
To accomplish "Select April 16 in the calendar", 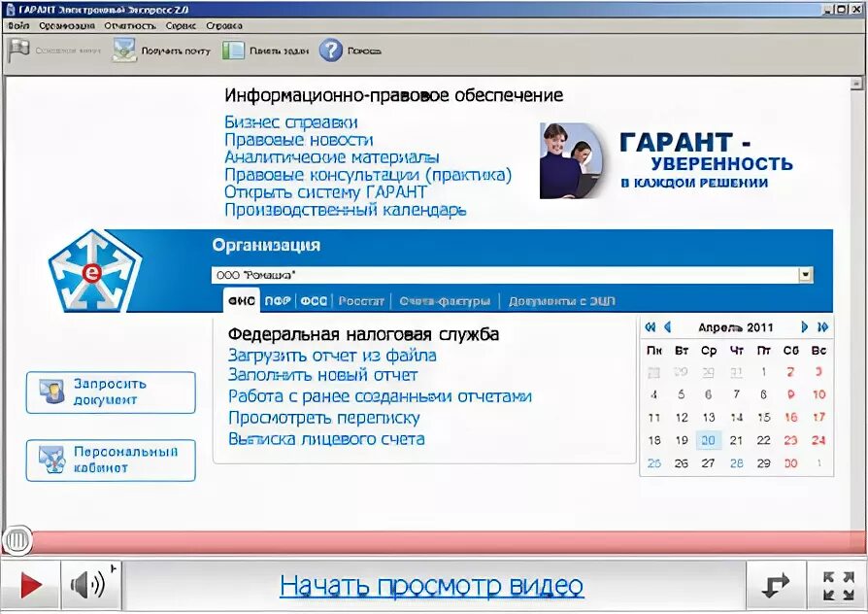I will point(790,418).
